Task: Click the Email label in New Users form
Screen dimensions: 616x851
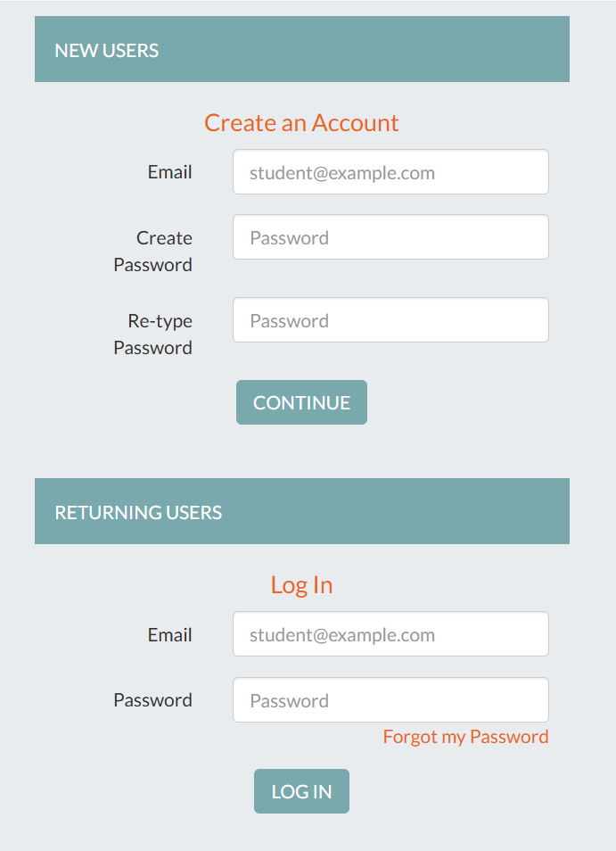Action: 169,172
